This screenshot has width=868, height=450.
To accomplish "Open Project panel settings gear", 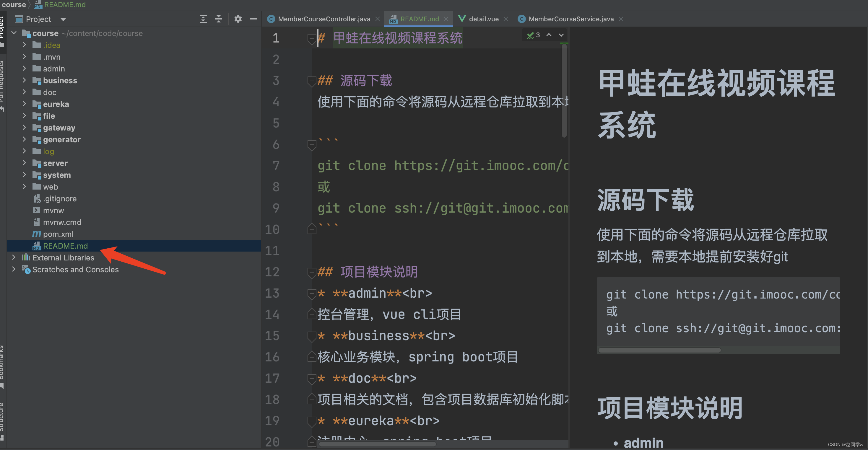I will click(x=238, y=19).
